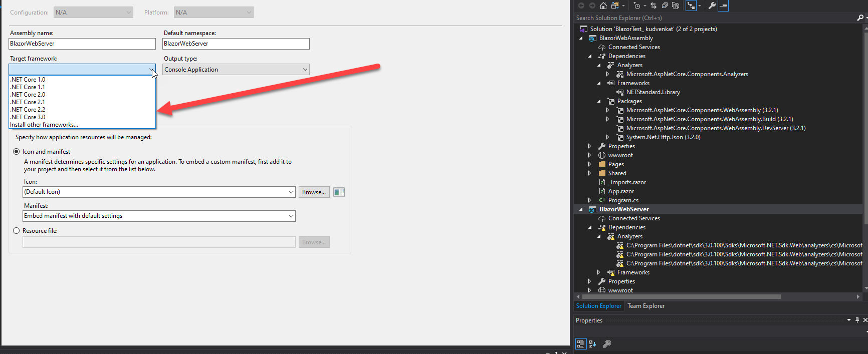Click the icon preview image beside Browse
This screenshot has height=354, width=868.
point(339,192)
